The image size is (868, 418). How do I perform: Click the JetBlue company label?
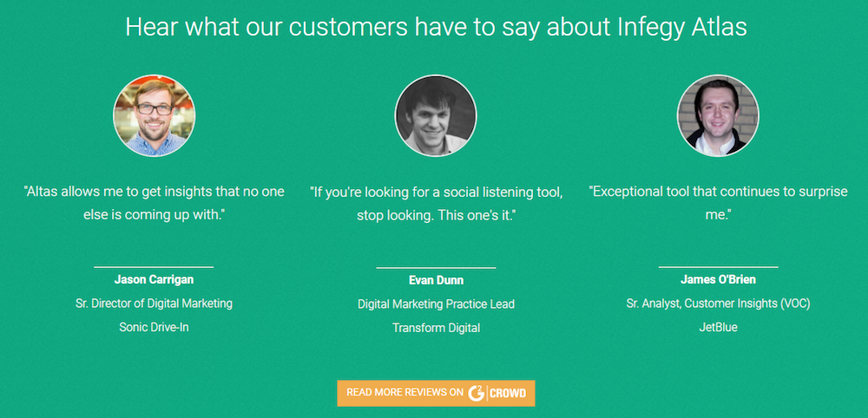click(x=718, y=327)
